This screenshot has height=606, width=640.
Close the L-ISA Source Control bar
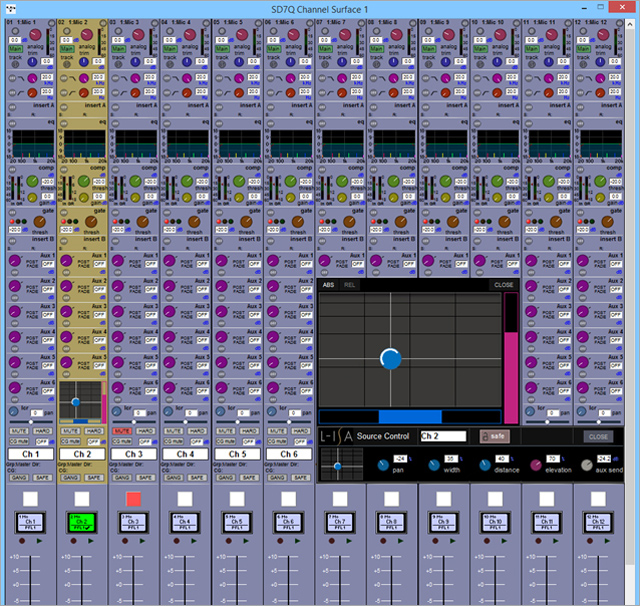pos(598,437)
